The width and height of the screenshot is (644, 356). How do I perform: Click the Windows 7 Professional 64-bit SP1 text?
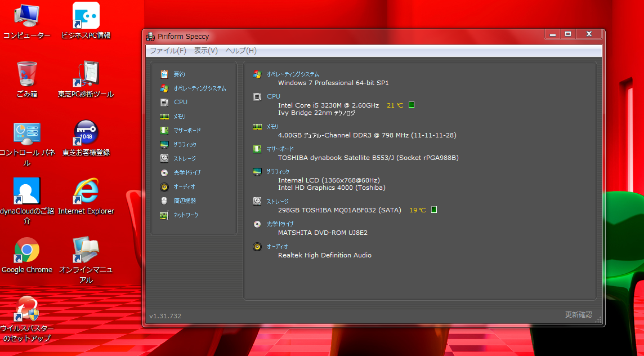point(333,83)
